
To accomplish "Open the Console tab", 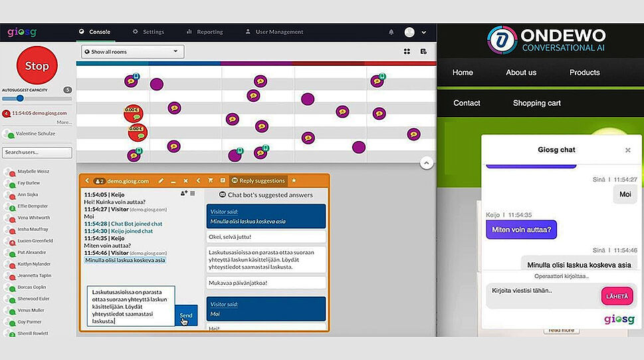I will [x=95, y=32].
